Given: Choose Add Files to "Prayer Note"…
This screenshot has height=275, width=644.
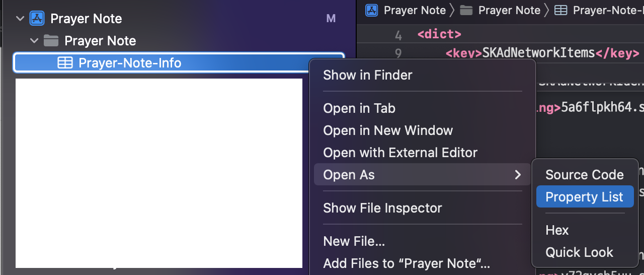Looking at the screenshot, I should (x=407, y=263).
